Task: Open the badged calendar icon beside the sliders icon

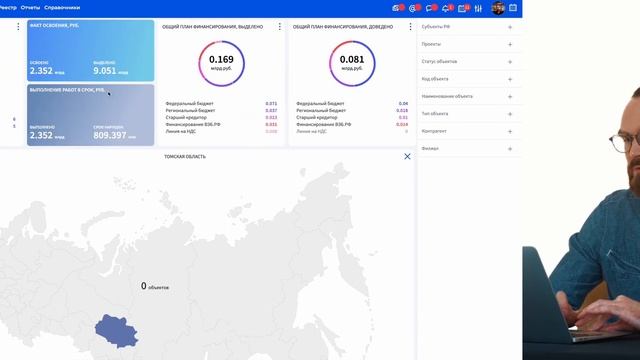Action: 463,8
